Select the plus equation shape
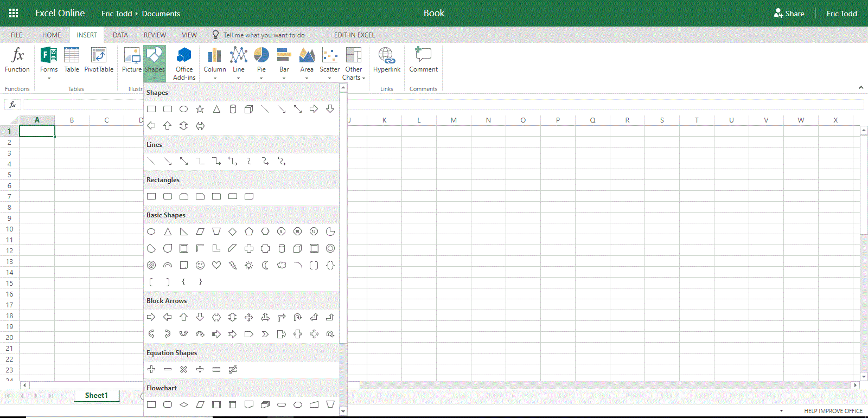The width and height of the screenshot is (868, 418). (x=151, y=369)
